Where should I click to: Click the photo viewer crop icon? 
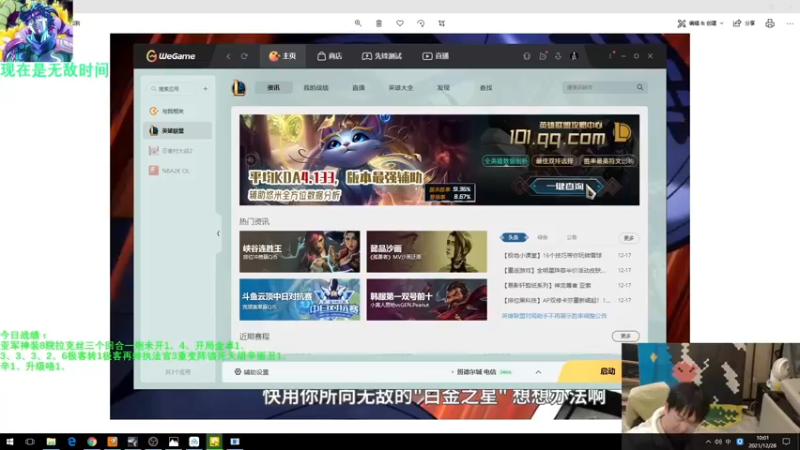coord(442,23)
